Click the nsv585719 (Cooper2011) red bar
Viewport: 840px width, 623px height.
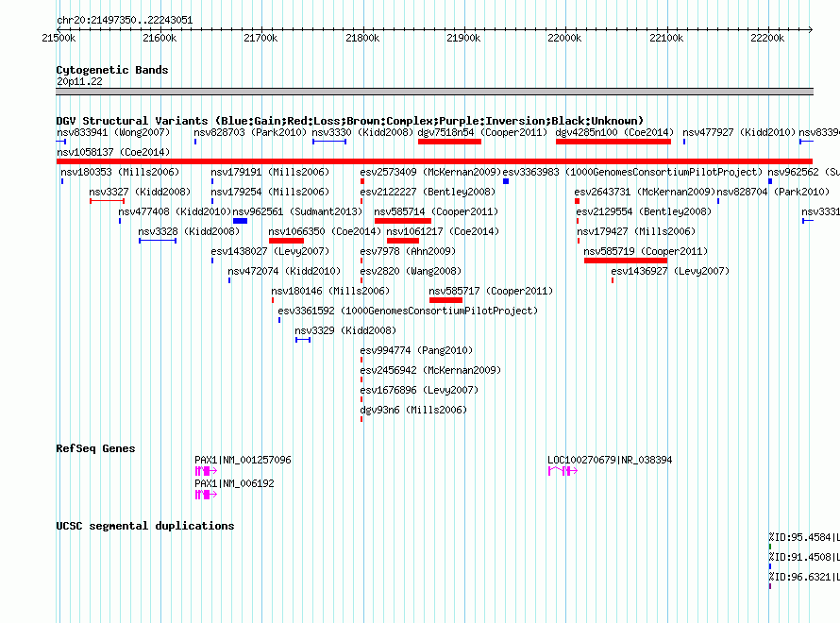[x=626, y=261]
